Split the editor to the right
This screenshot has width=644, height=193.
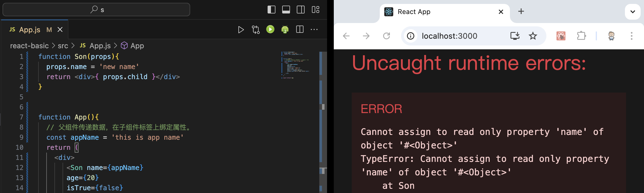click(x=300, y=29)
